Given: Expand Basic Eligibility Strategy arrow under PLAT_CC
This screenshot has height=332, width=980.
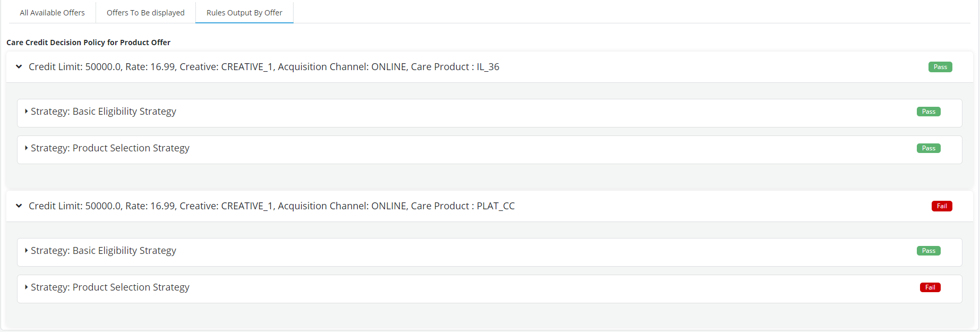Looking at the screenshot, I should pos(26,251).
